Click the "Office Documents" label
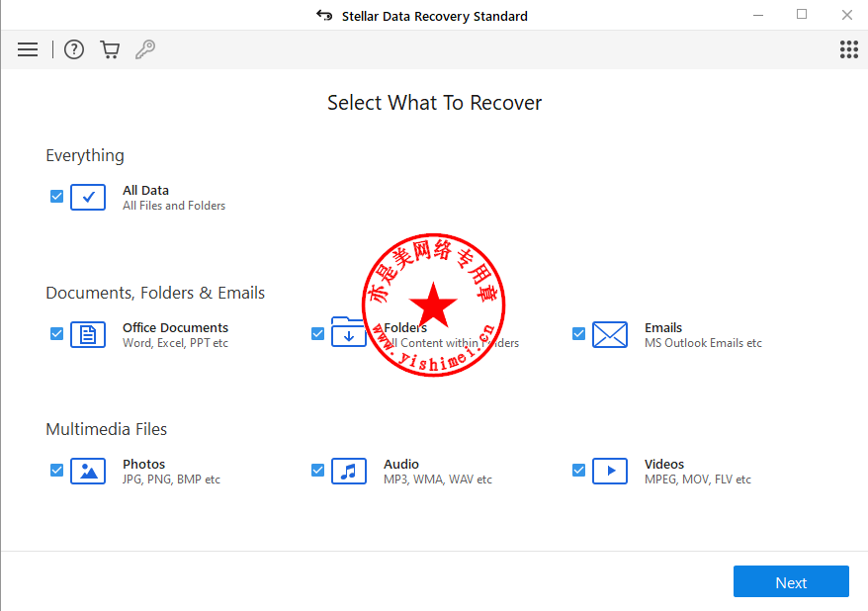868x611 pixels. pyautogui.click(x=176, y=327)
